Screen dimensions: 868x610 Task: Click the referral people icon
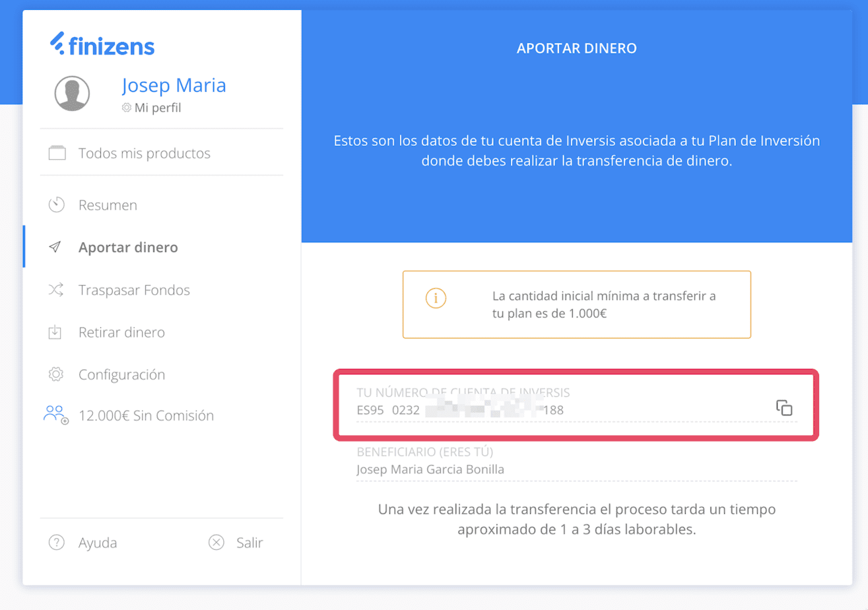point(56,415)
